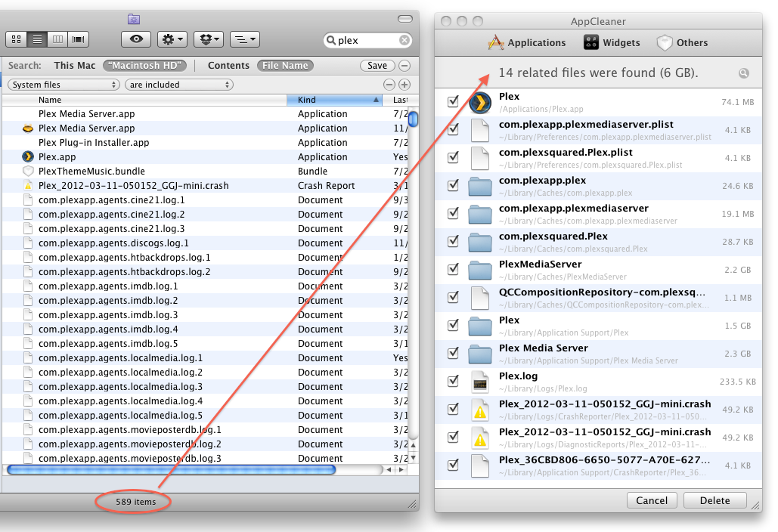This screenshot has width=778, height=532.
Task: Select the Macintosh HD search scope
Action: point(145,66)
